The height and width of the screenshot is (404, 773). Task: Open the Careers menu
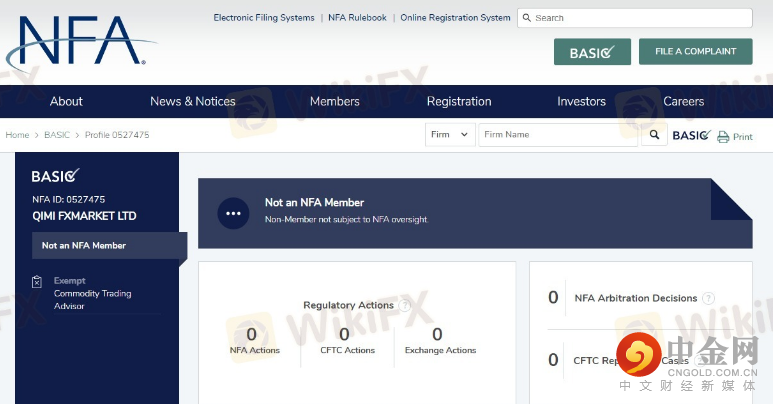click(683, 101)
